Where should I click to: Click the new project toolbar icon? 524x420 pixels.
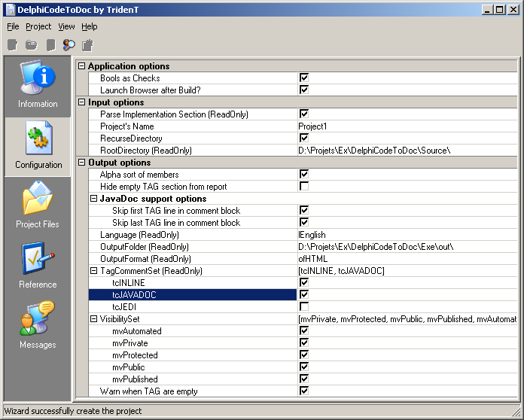[x=12, y=45]
